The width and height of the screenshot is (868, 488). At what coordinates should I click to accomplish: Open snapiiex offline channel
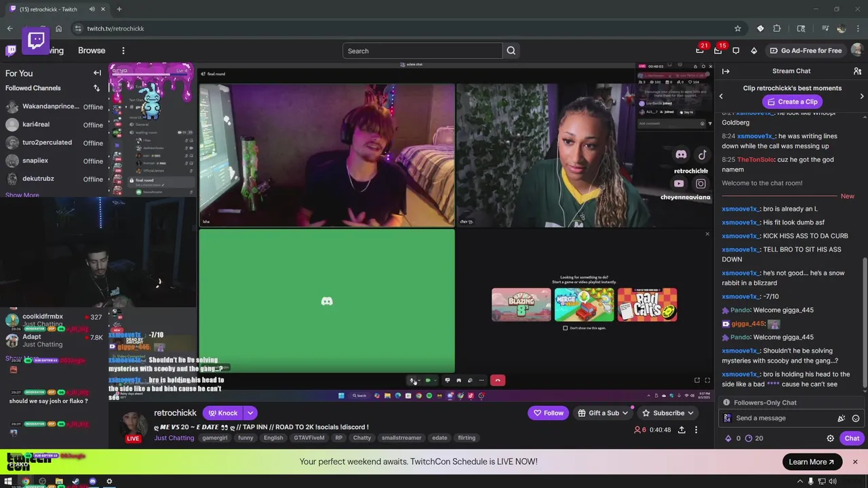54,161
